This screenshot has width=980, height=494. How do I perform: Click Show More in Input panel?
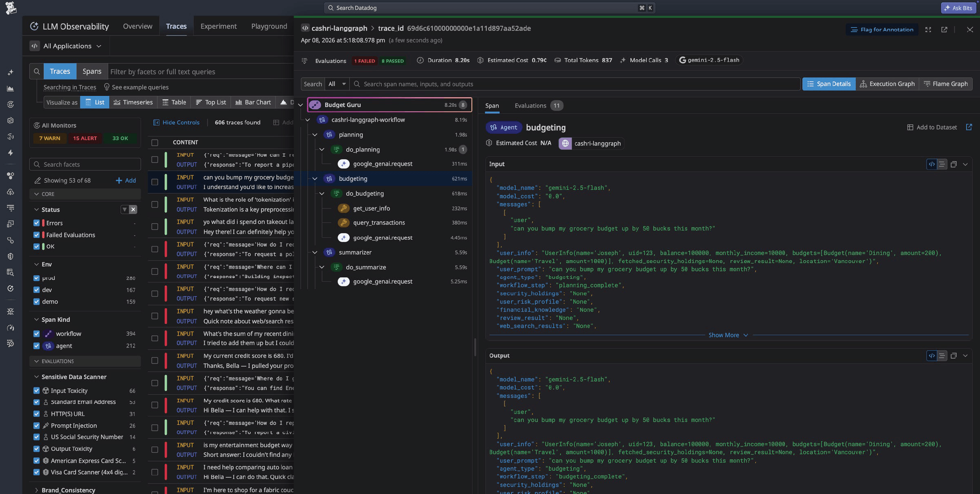coord(728,335)
